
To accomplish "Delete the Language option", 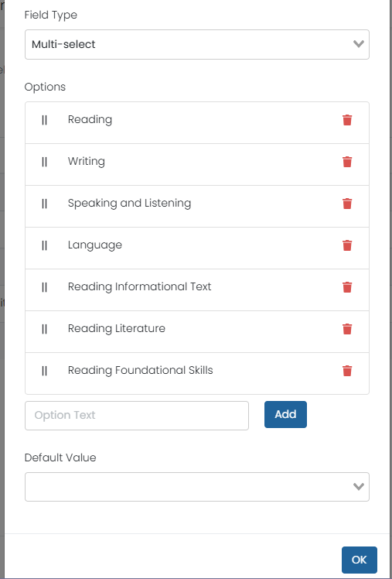I will (347, 245).
